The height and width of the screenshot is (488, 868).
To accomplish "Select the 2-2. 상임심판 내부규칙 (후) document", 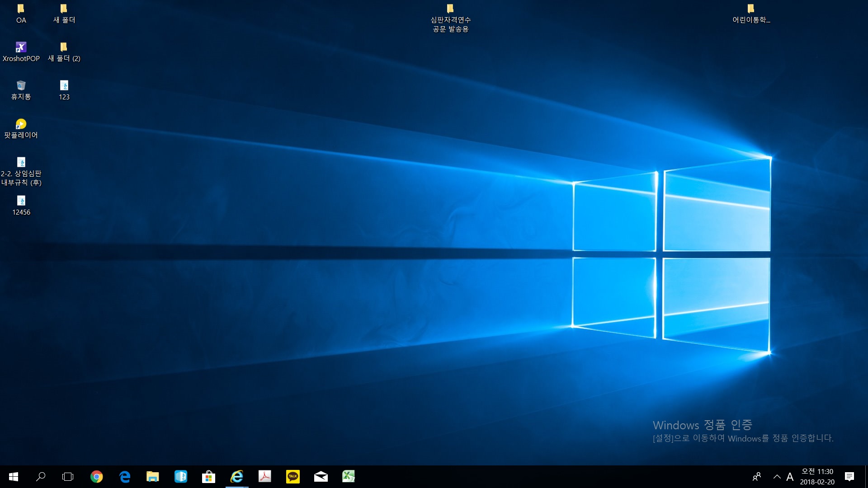I will tap(21, 172).
